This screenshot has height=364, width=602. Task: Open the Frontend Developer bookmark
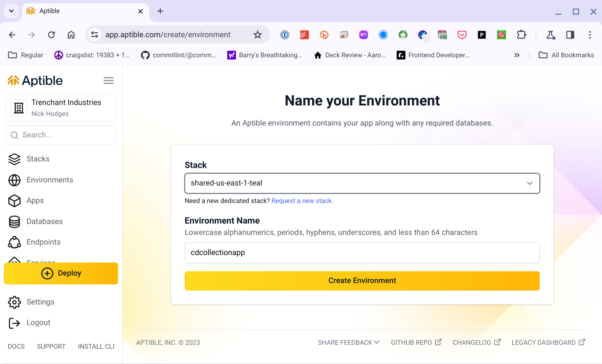433,55
